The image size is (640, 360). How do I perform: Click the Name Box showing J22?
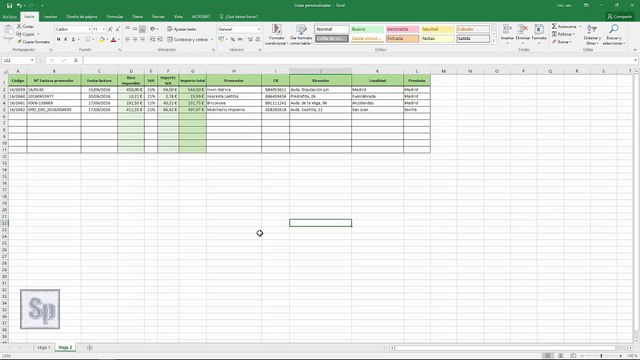pos(18,60)
